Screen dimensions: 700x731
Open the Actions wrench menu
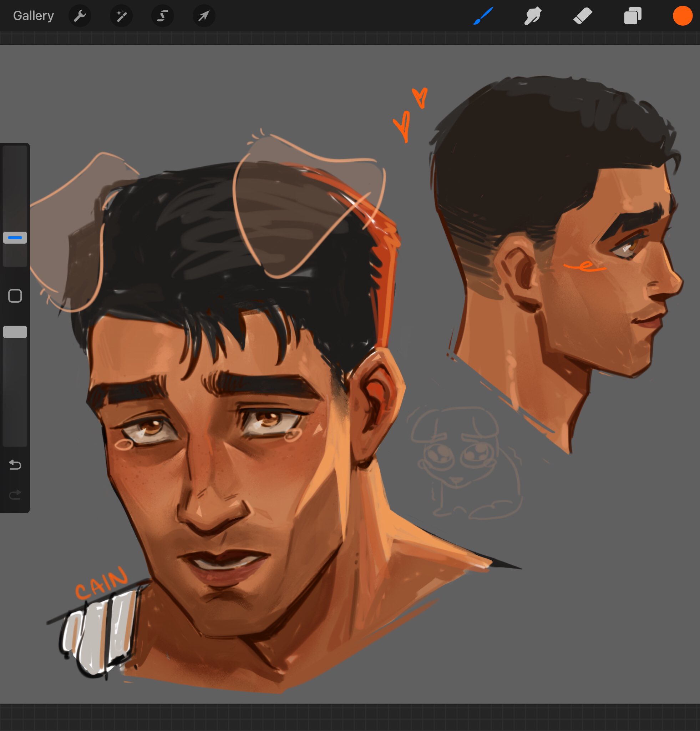[x=80, y=16]
